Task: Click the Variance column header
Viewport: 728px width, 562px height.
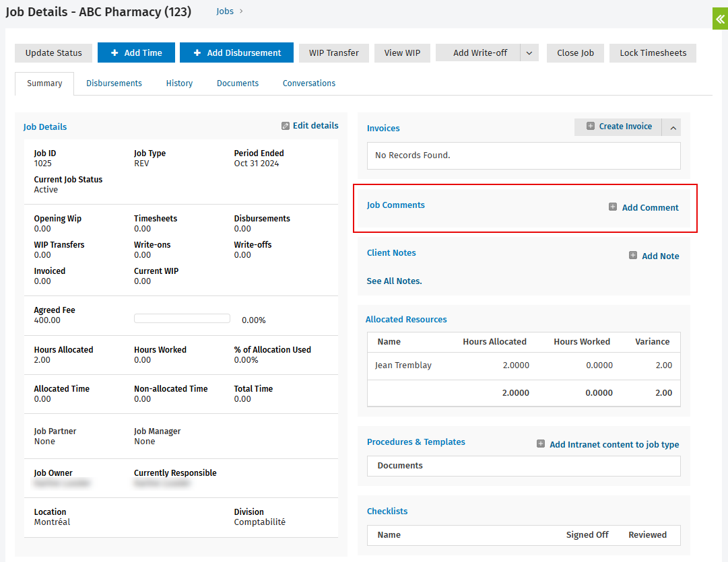Action: pos(653,341)
